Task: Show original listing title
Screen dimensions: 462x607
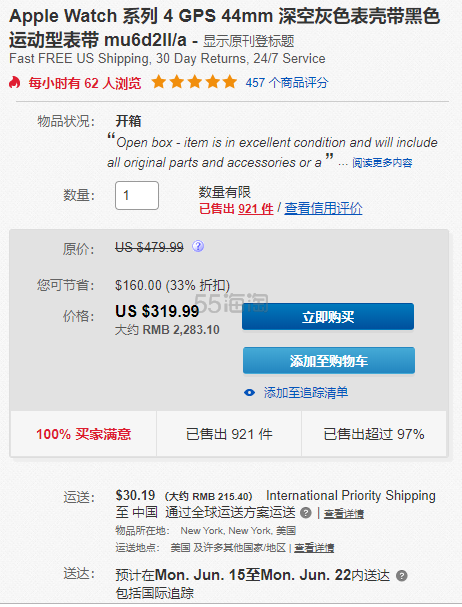Action: [249, 41]
